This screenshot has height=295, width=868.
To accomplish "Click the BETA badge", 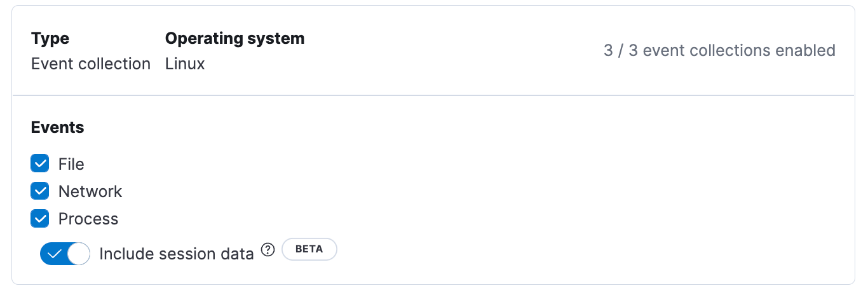I will coord(309,249).
